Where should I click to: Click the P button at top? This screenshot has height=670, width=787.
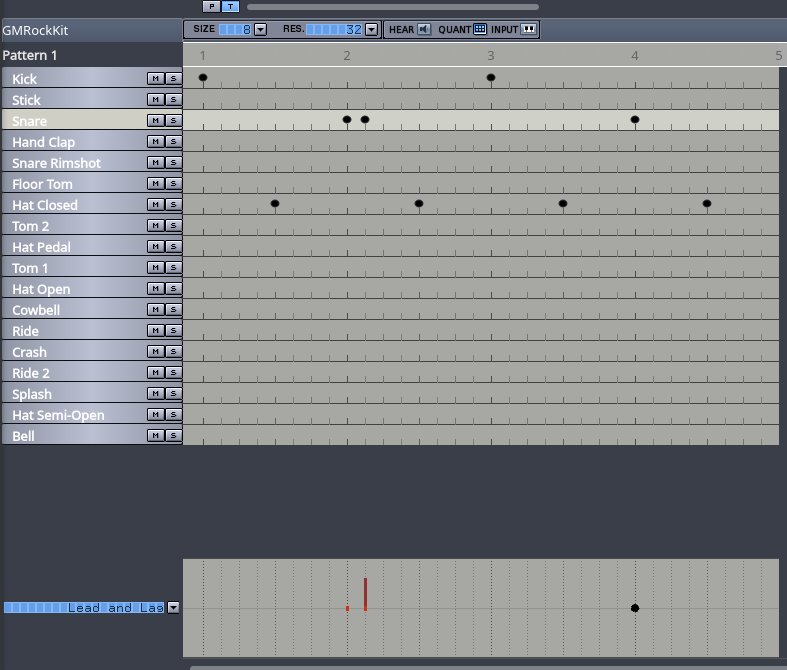211,7
